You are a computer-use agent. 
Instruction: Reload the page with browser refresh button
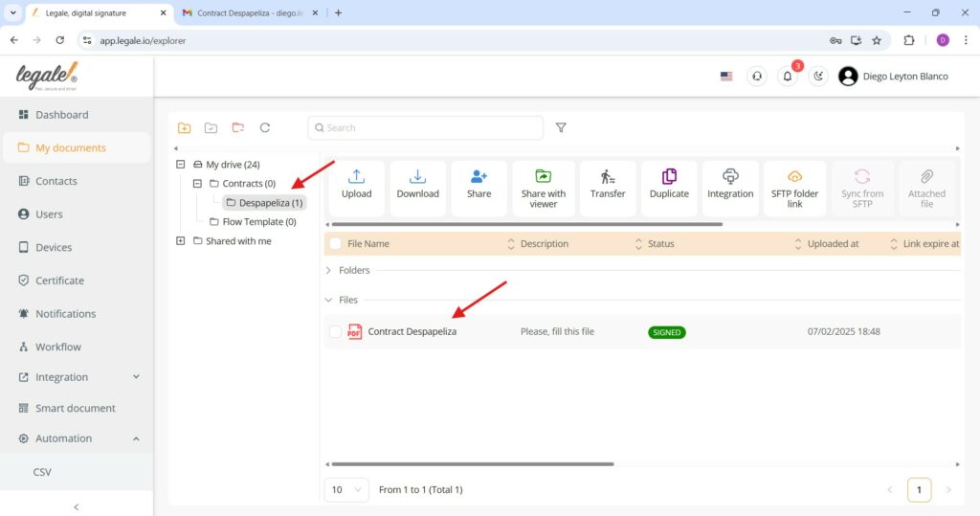tap(60, 40)
